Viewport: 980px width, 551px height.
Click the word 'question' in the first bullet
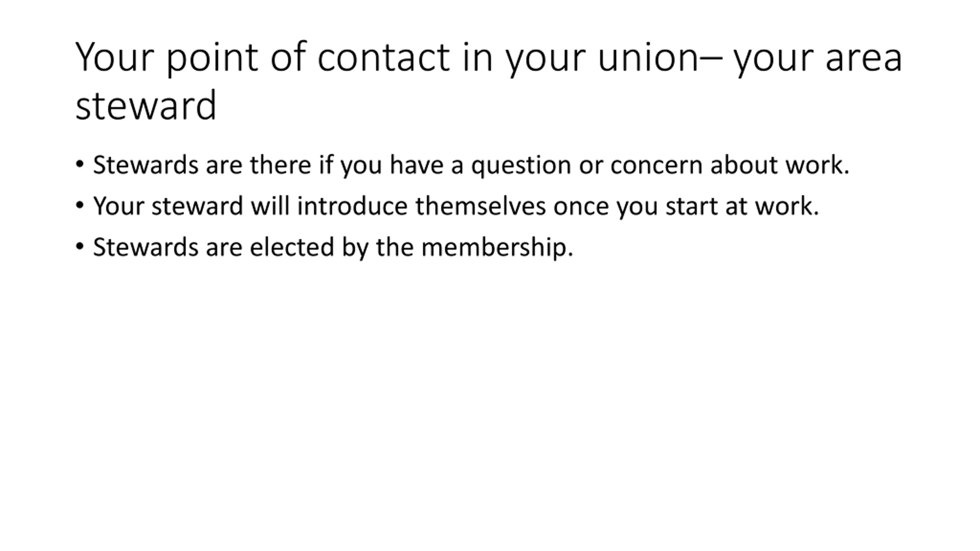pyautogui.click(x=521, y=166)
